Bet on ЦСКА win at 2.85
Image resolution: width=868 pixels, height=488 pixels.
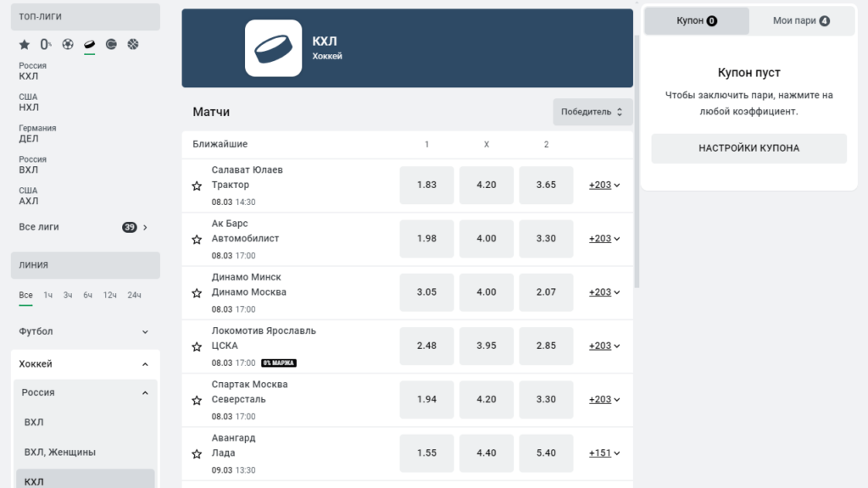pyautogui.click(x=546, y=346)
